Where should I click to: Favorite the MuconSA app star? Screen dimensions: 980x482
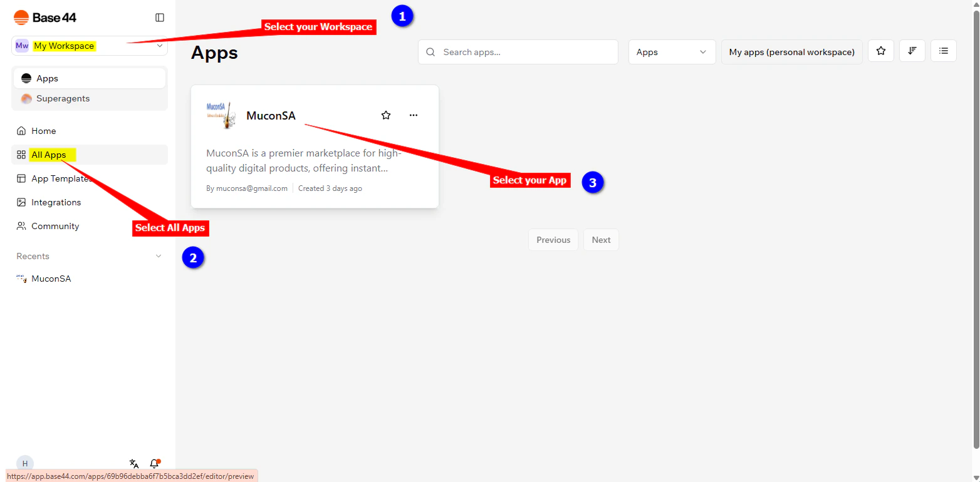click(x=386, y=115)
